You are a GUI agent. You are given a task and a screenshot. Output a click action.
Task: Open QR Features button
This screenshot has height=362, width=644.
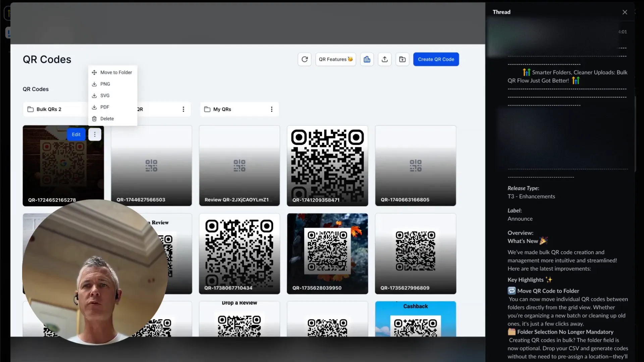click(x=335, y=59)
